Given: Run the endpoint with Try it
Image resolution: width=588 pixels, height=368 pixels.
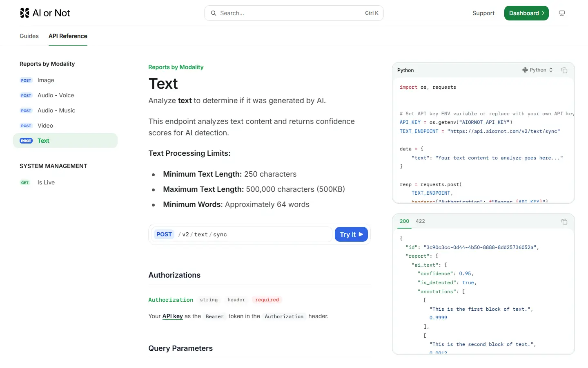Looking at the screenshot, I should 351,234.
